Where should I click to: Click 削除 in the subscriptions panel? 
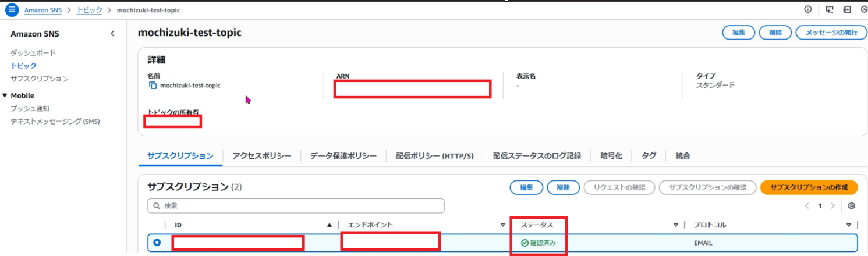[x=564, y=187]
